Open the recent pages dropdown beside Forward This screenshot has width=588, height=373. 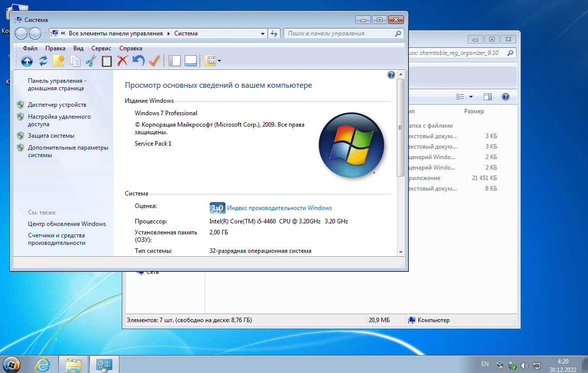click(45, 34)
